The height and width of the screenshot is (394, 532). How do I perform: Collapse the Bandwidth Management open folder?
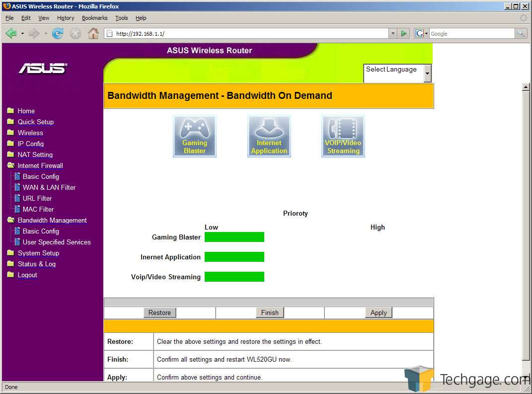(x=11, y=220)
